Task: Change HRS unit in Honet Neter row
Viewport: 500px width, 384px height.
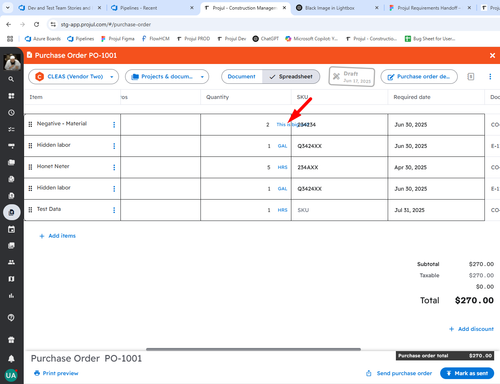Action: 282,167
